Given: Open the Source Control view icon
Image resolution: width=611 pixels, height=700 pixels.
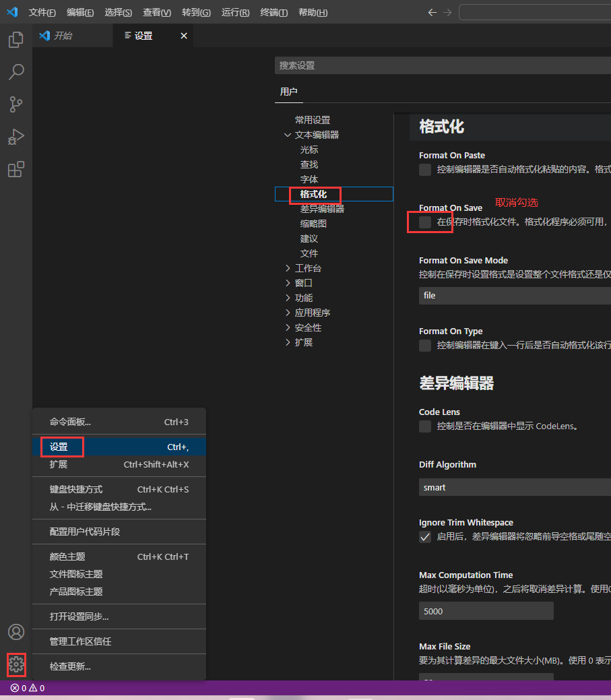Looking at the screenshot, I should point(15,104).
